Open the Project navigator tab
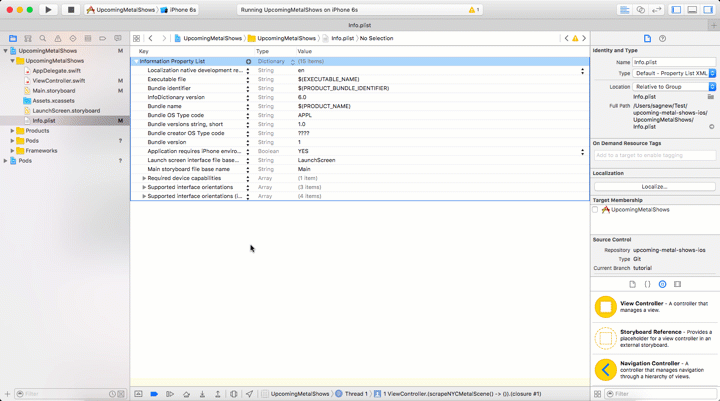The height and width of the screenshot is (401, 720). [13, 39]
